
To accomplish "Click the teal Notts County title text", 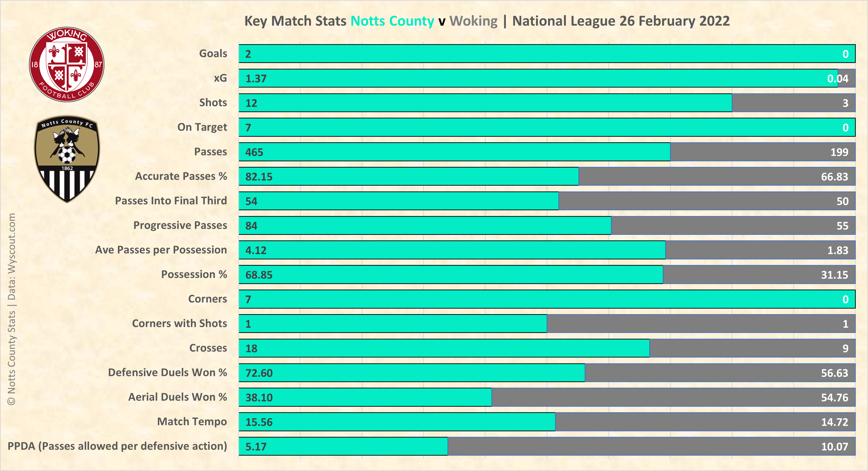I will coord(392,21).
